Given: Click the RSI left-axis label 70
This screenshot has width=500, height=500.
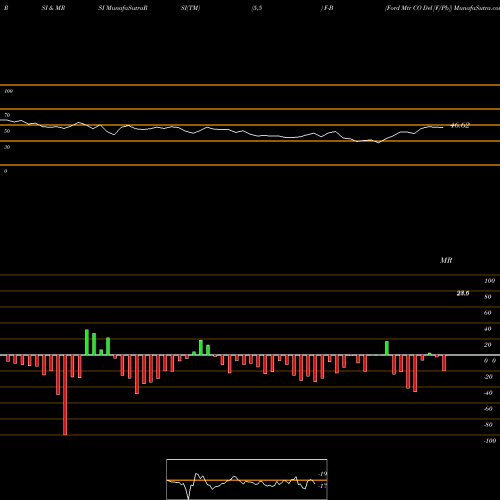Looking at the screenshot, I should [x=7, y=115].
